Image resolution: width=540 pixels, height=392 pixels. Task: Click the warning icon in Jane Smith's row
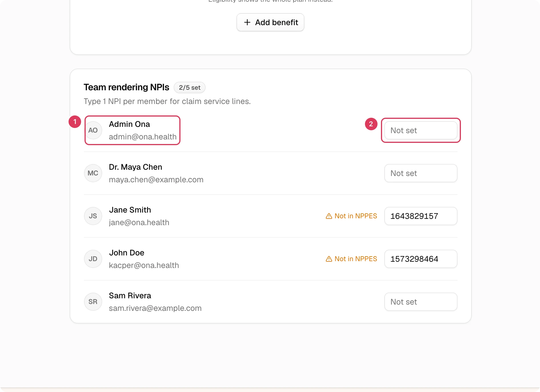tap(329, 216)
